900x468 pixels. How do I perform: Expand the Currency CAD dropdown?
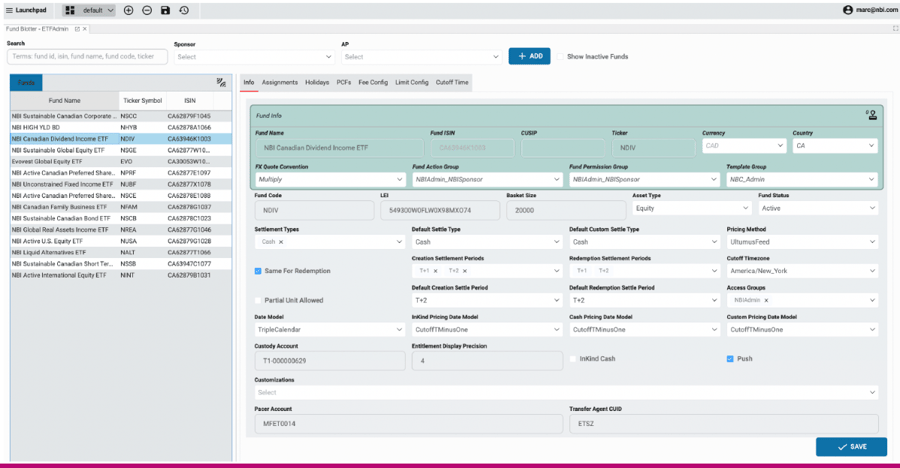click(744, 146)
